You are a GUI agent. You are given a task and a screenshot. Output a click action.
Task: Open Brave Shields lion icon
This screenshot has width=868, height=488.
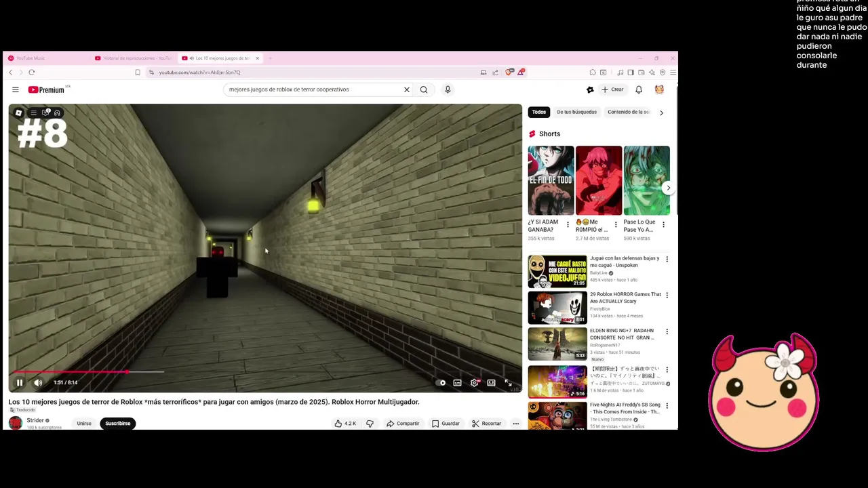click(x=509, y=73)
